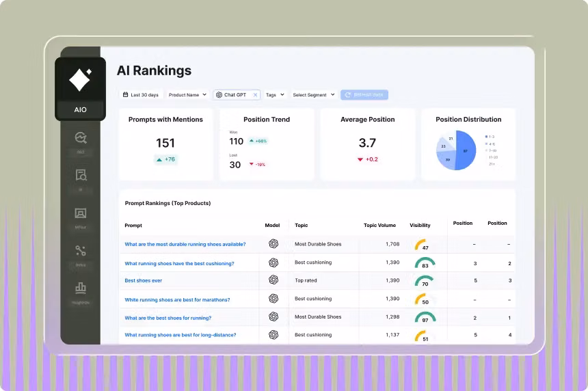
Task: Remove the Chat GPT filter chip
Action: click(x=255, y=95)
